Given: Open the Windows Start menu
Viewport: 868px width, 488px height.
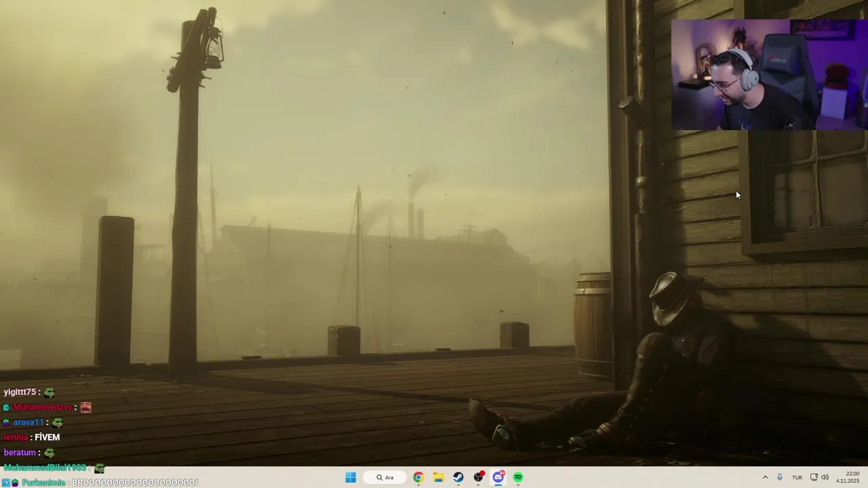Looking at the screenshot, I should pos(351,477).
